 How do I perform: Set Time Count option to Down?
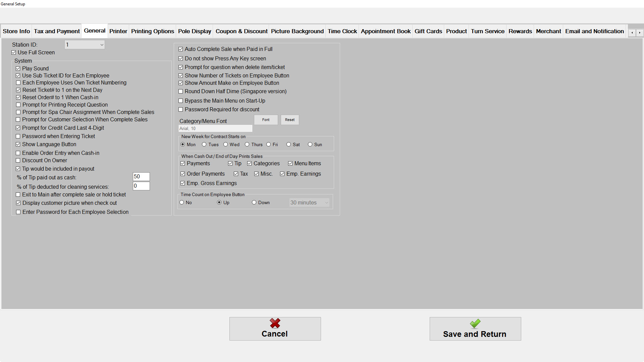(x=254, y=202)
